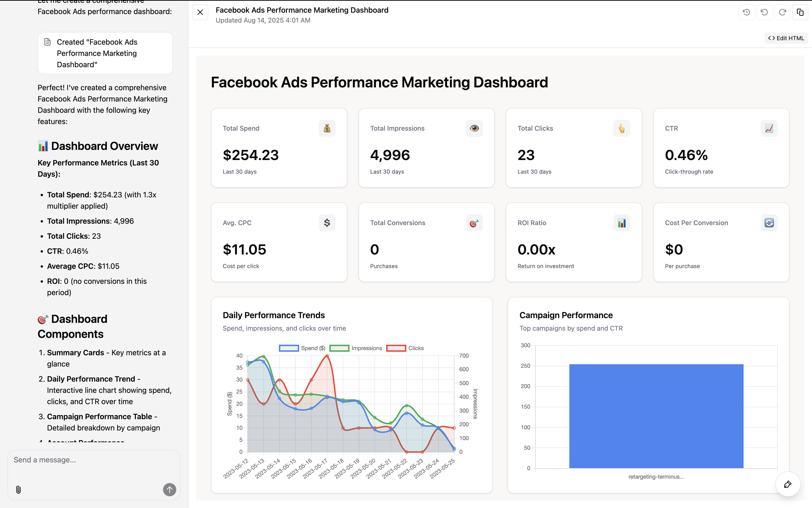The image size is (812, 508).
Task: Click the bar chart emoji beside Dashboard Overview
Action: (43, 146)
